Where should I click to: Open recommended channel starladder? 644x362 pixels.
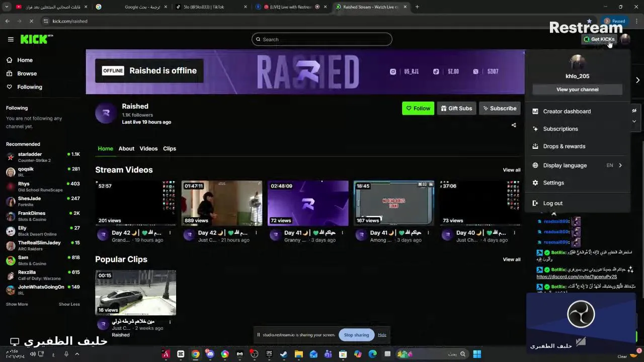(x=43, y=157)
